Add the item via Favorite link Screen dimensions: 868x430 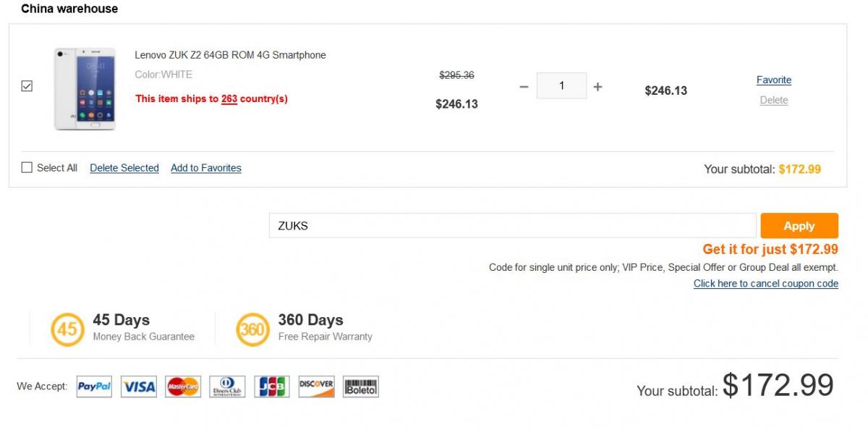pyautogui.click(x=774, y=80)
